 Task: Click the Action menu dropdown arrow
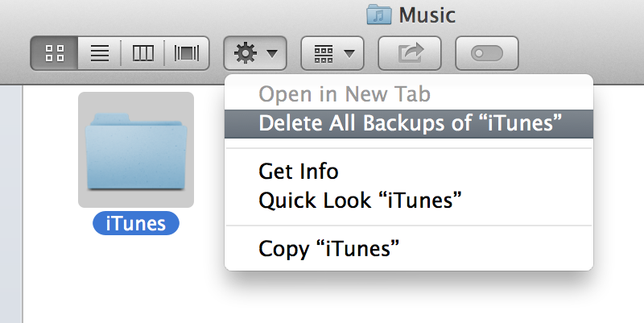[x=272, y=53]
